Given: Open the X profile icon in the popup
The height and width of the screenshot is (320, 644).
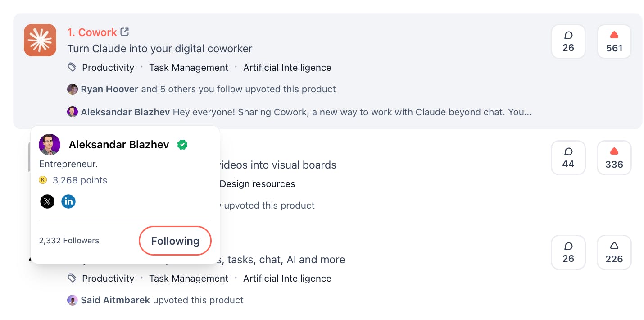Looking at the screenshot, I should [47, 201].
